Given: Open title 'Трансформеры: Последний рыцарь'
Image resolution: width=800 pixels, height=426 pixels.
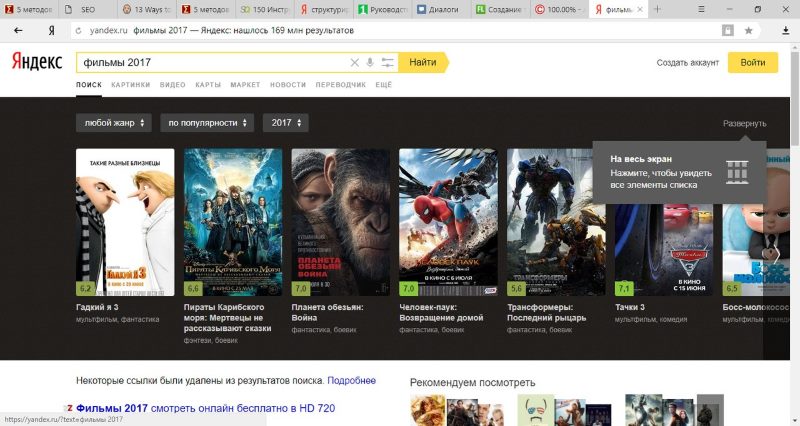Looking at the screenshot, I should (x=546, y=312).
